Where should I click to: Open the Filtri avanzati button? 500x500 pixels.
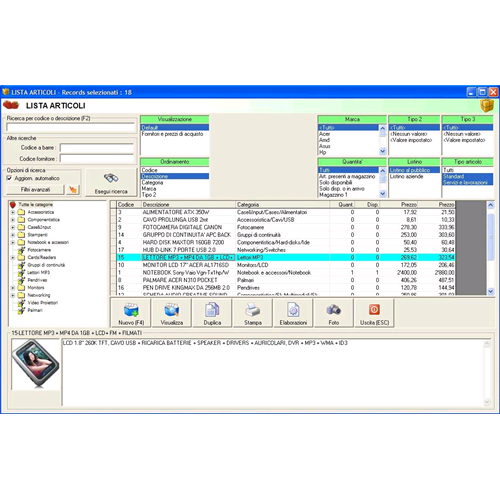pyautogui.click(x=35, y=190)
